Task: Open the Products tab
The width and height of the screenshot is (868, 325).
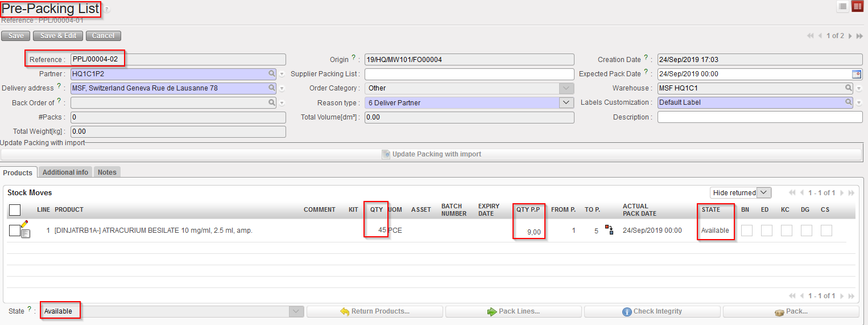Action: click(x=18, y=172)
